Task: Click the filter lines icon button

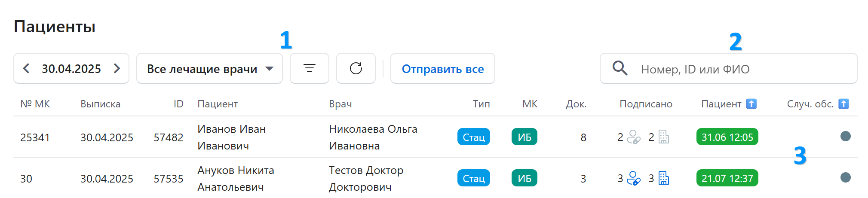Action: pyautogui.click(x=309, y=68)
